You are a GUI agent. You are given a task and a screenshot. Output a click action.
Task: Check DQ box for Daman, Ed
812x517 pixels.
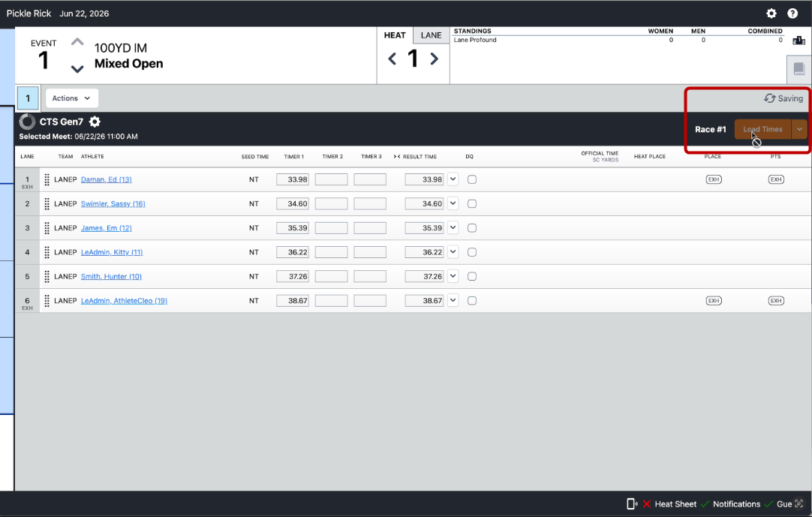(x=472, y=180)
